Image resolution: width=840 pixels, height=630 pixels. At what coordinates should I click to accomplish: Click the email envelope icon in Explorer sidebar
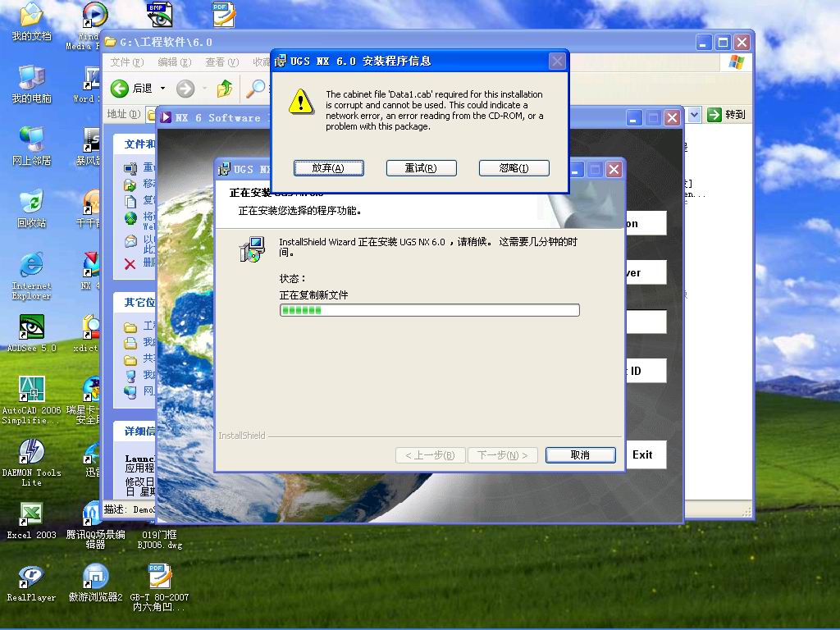coord(130,241)
